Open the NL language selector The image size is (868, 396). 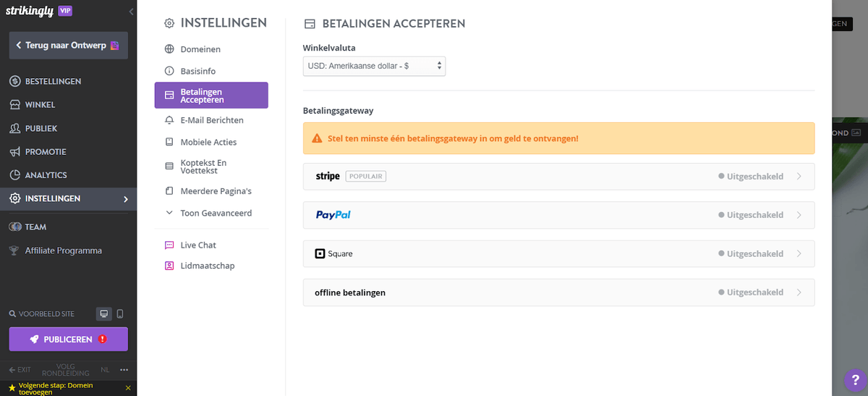pyautogui.click(x=106, y=369)
